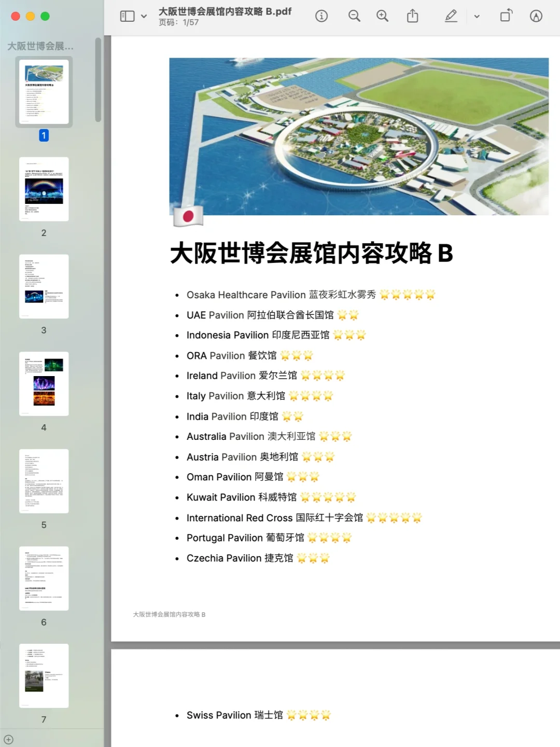The height and width of the screenshot is (747, 560).
Task: Click the window title 大阪世博会展馆内容攻略 B.pdf
Action: pyautogui.click(x=225, y=11)
